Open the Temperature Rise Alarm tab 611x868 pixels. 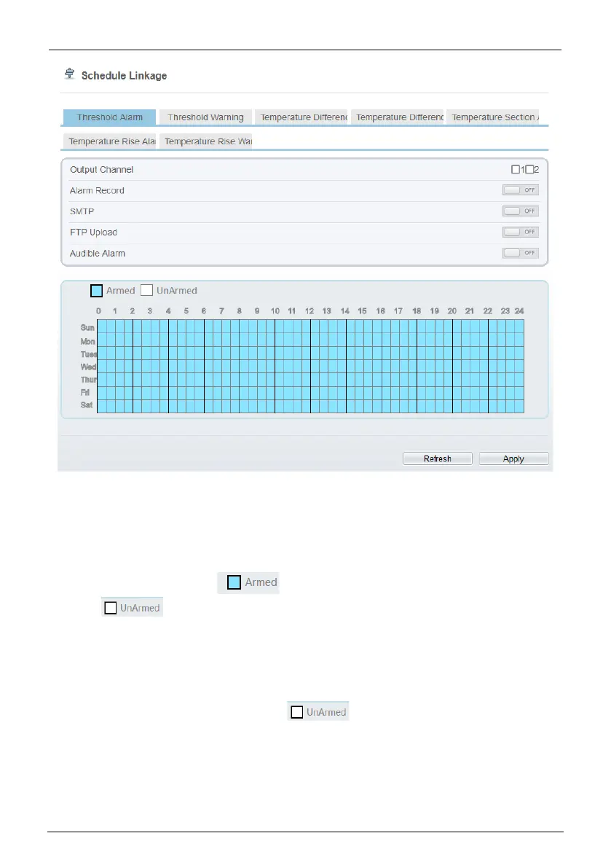pos(110,141)
